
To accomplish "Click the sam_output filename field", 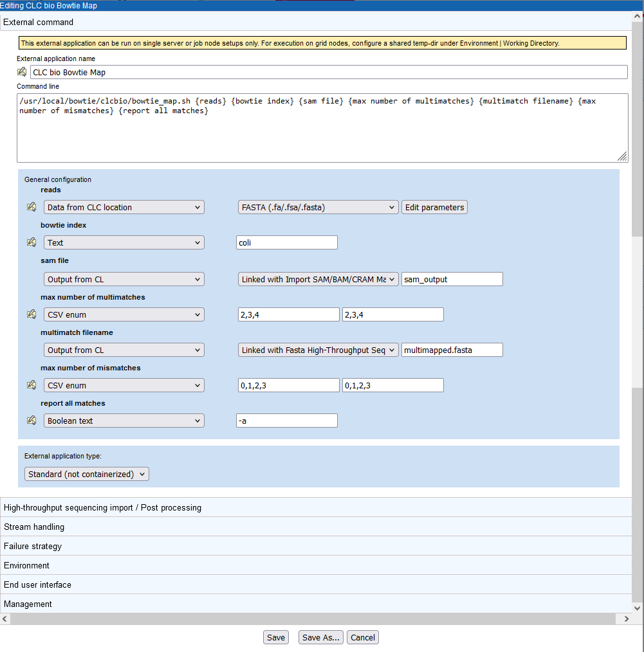I will tap(453, 279).
